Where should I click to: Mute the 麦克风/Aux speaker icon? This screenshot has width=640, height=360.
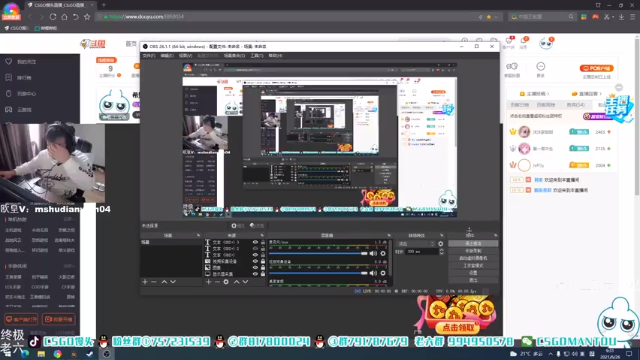[x=373, y=253]
